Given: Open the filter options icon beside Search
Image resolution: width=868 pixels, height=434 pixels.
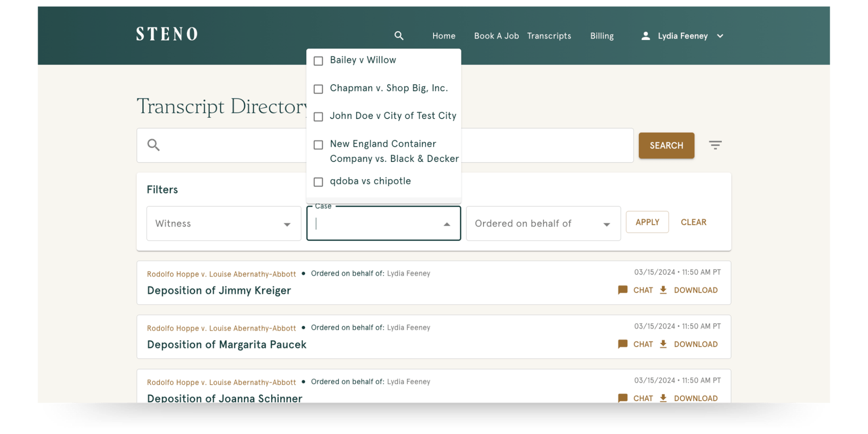Looking at the screenshot, I should coord(715,145).
